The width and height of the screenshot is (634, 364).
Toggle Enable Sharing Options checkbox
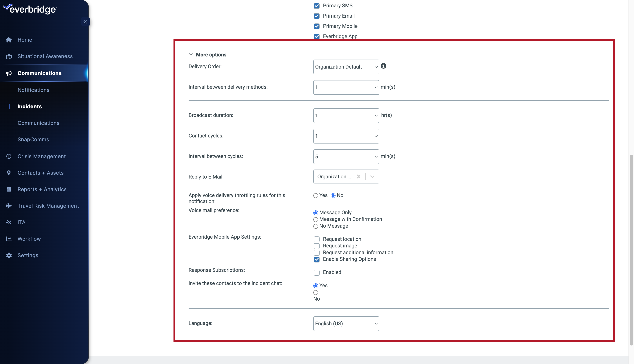tap(317, 259)
